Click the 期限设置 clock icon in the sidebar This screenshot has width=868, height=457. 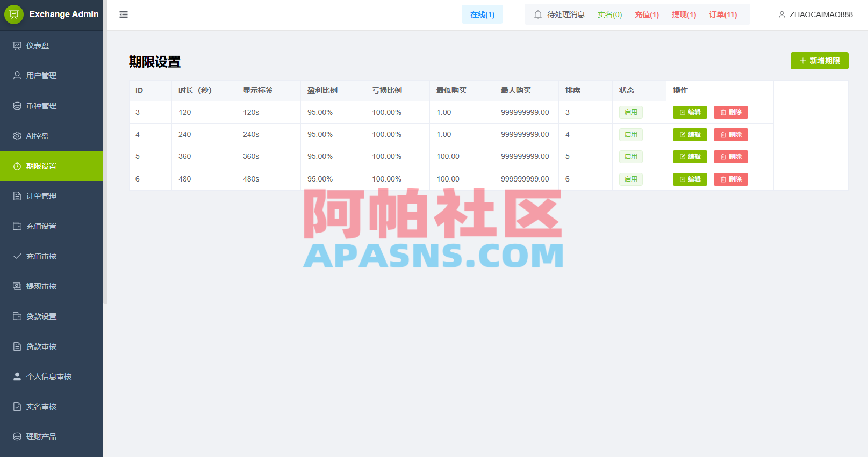coord(17,166)
